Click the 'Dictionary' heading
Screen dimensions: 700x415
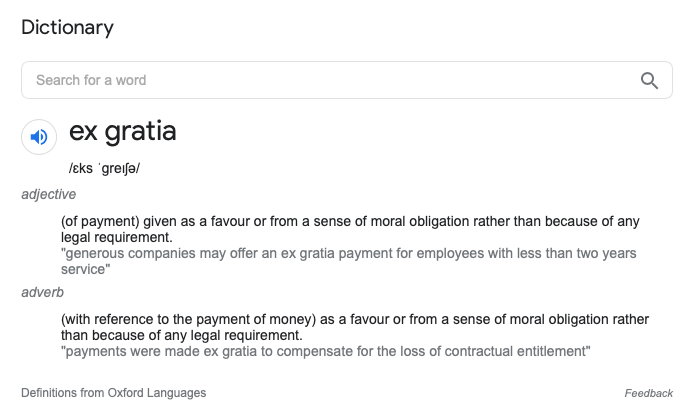(x=67, y=27)
